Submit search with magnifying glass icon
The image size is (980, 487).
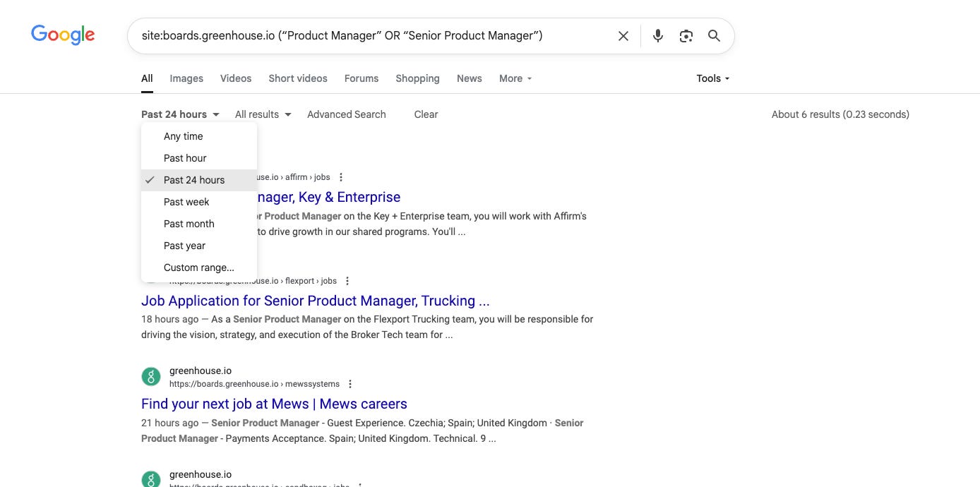pyautogui.click(x=714, y=36)
